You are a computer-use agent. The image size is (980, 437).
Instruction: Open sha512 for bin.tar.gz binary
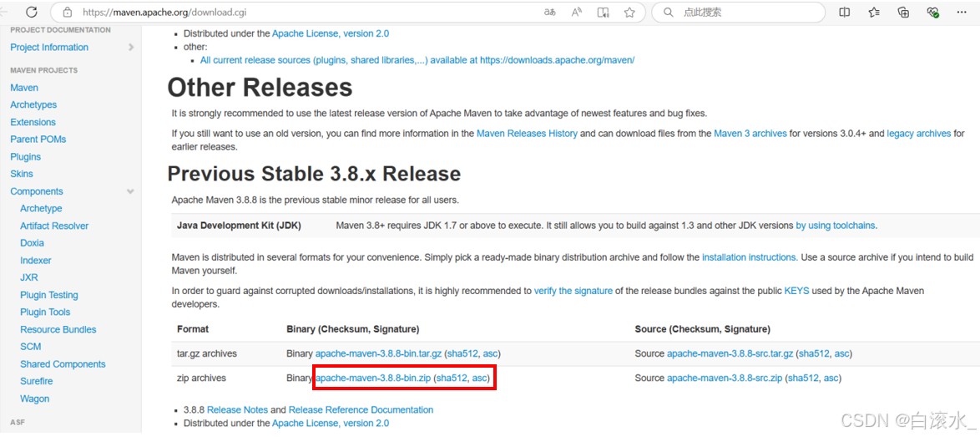point(463,353)
